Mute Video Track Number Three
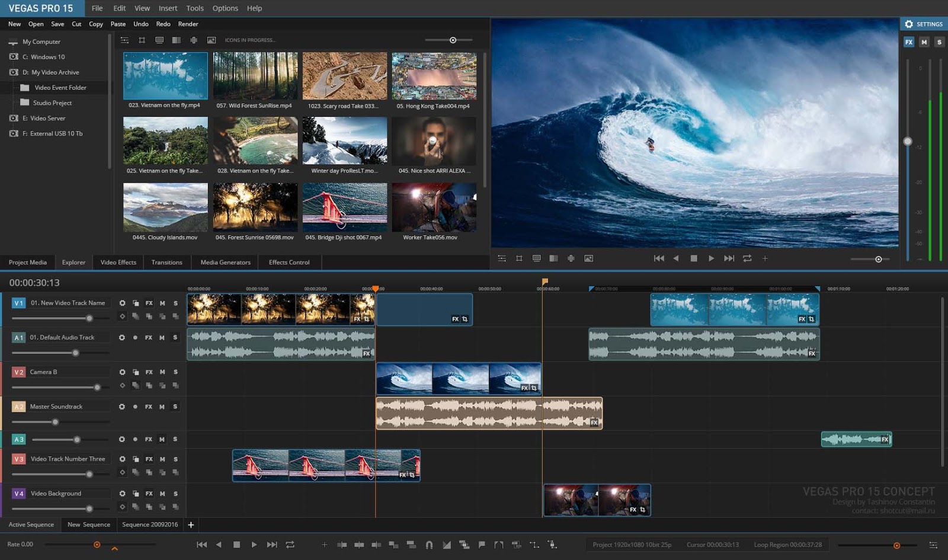 (x=162, y=459)
